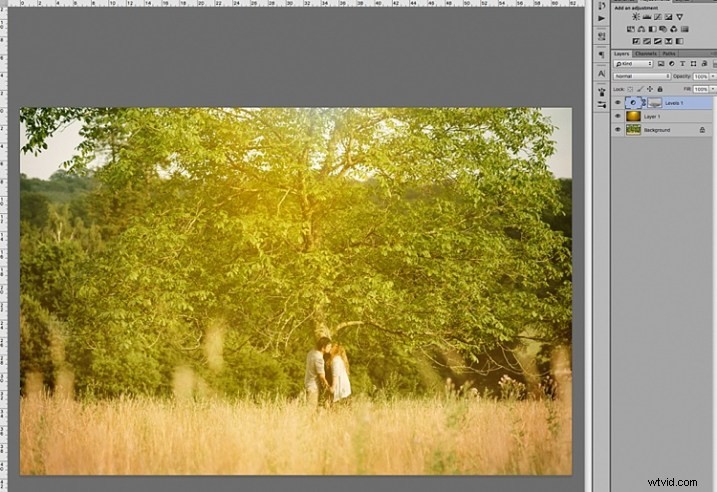The height and width of the screenshot is (492, 717).
Task: Add a Brightness/Contrast adjustment
Action: pyautogui.click(x=636, y=17)
